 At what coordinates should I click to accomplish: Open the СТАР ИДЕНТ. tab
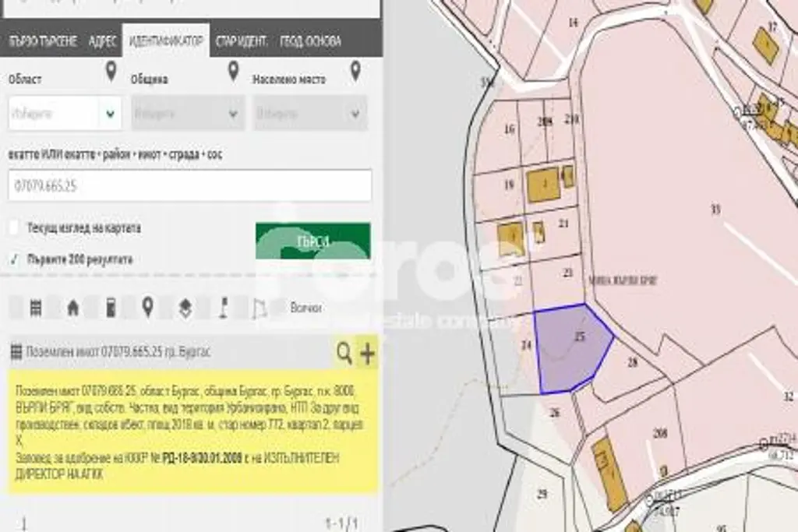coord(242,41)
